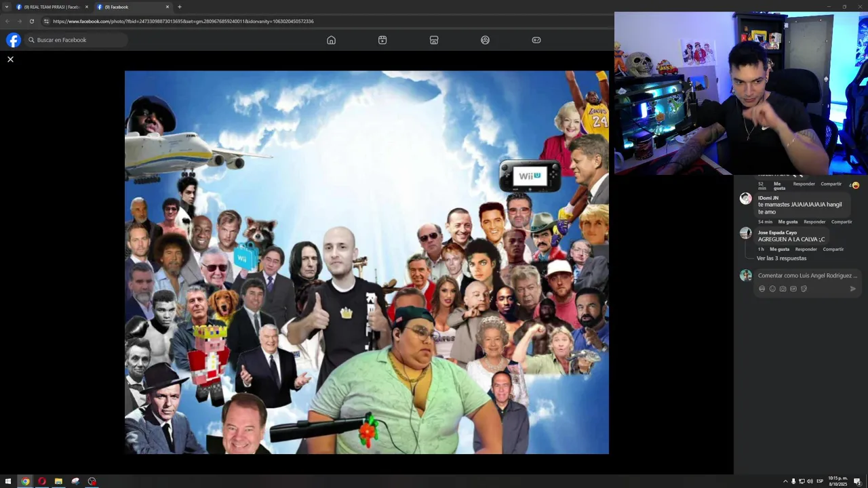868x488 pixels.
Task: Attach a photo with the camera icon
Action: pos(783,289)
